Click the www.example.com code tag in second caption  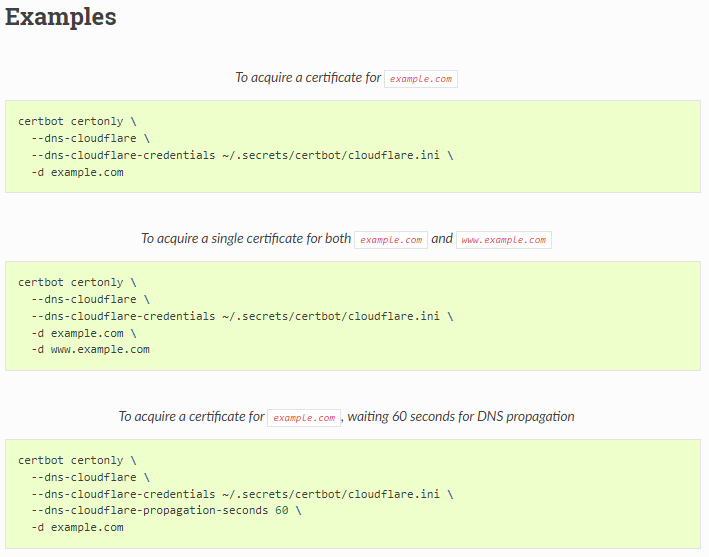[x=504, y=240]
